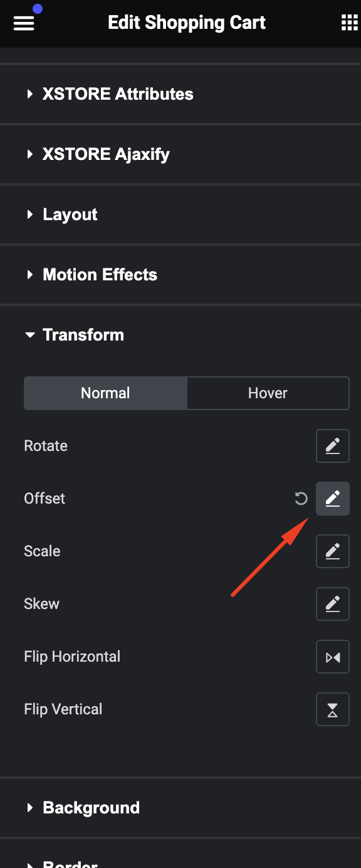361x868 pixels.
Task: Edit the Scale transform pencil icon
Action: tap(333, 551)
